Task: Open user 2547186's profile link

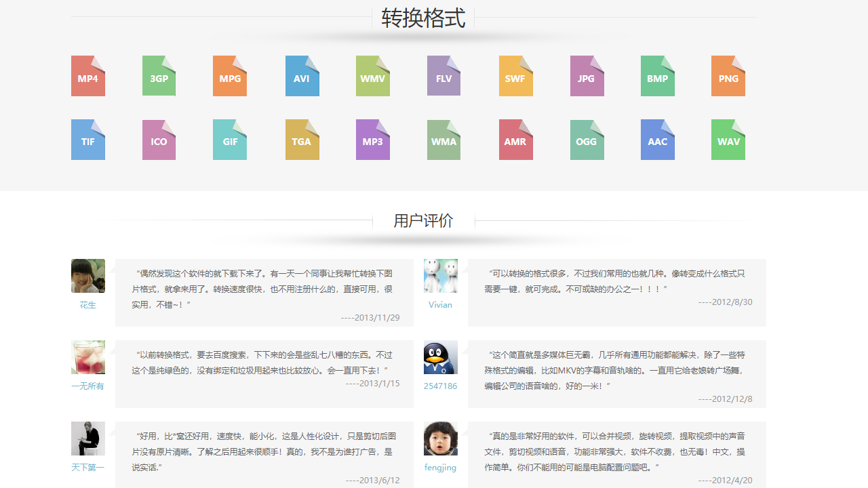Action: pyautogui.click(x=440, y=386)
